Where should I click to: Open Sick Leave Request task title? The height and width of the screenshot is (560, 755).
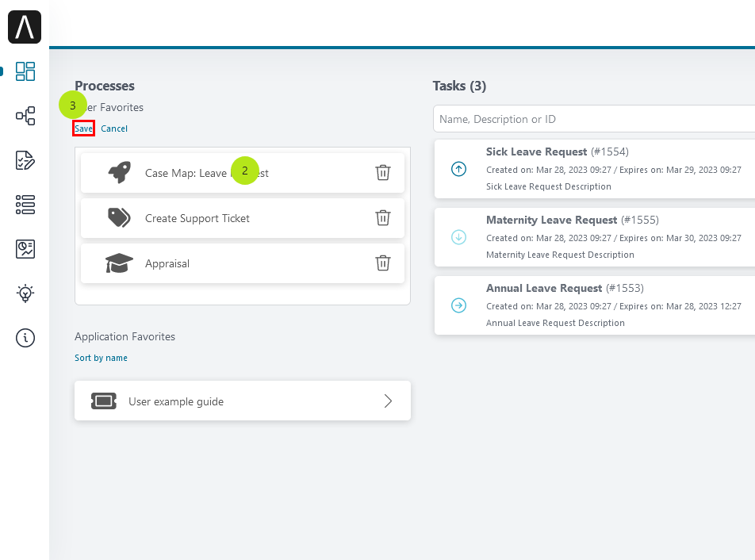(536, 152)
